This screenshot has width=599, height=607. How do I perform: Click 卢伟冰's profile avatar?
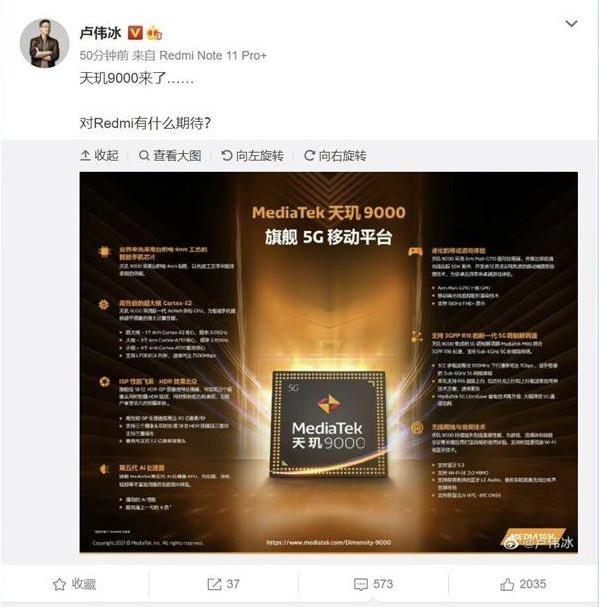45,43
